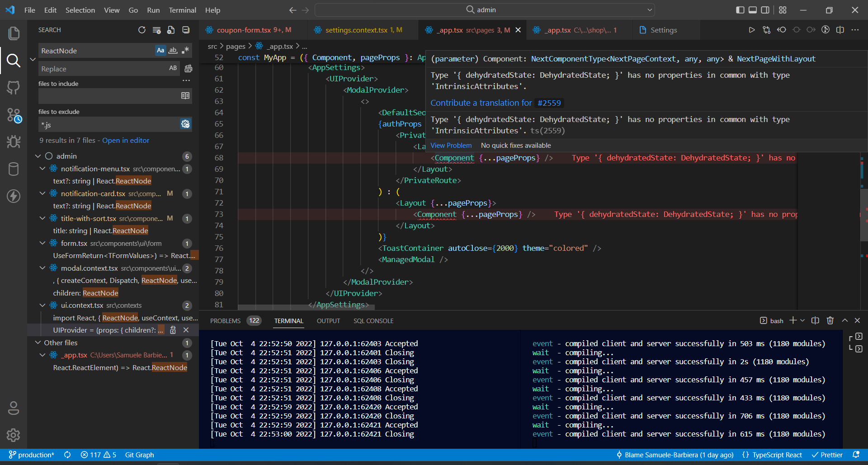Viewport: 868px width, 465px height.
Task: Toggle Match Case in search box
Action: [x=160, y=51]
